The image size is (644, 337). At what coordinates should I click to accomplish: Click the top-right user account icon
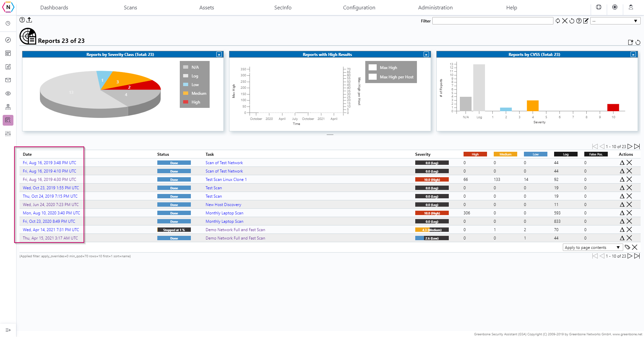pos(631,7)
